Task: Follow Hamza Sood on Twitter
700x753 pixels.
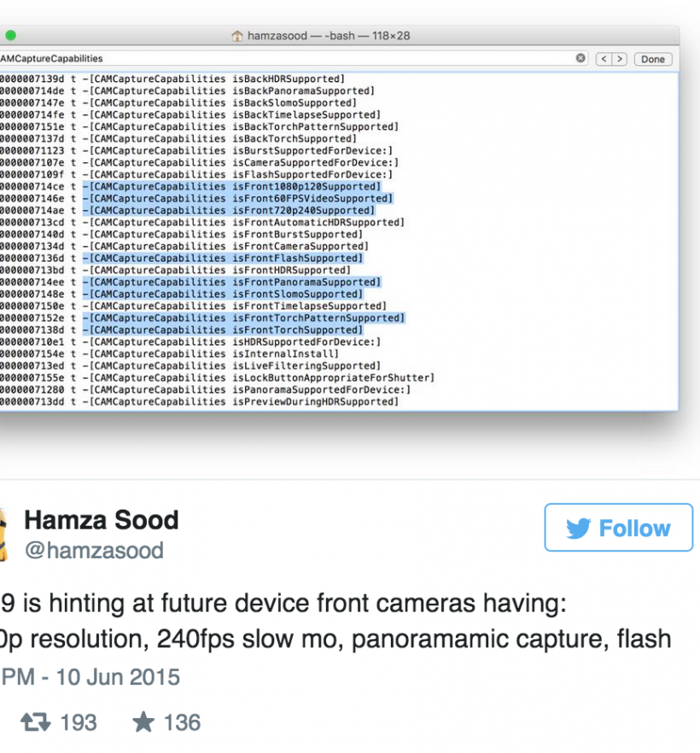Action: tap(619, 528)
